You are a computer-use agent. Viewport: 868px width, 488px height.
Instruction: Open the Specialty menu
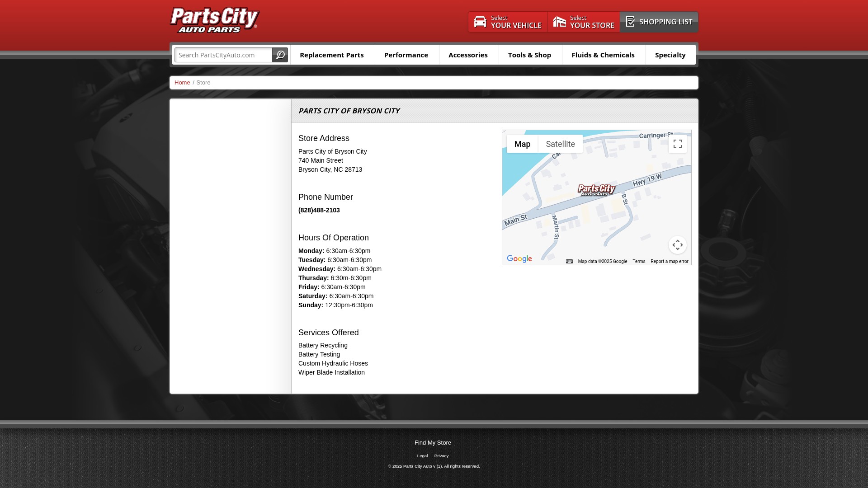(x=670, y=55)
